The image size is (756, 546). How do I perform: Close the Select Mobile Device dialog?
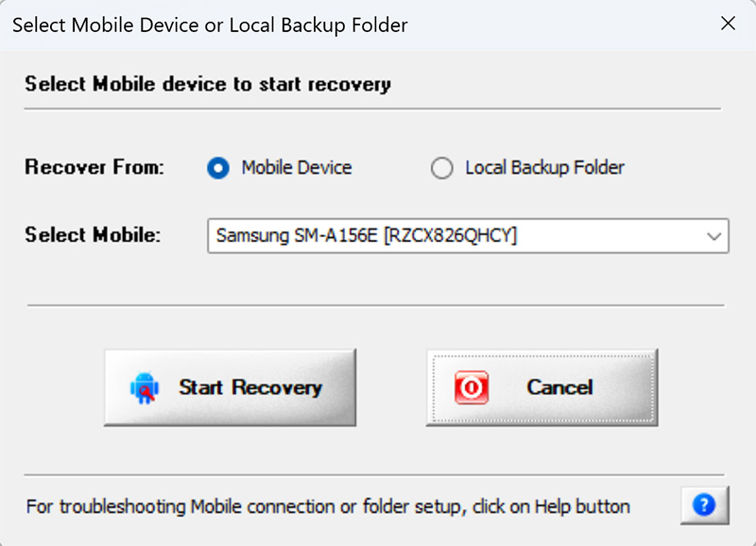click(x=729, y=24)
